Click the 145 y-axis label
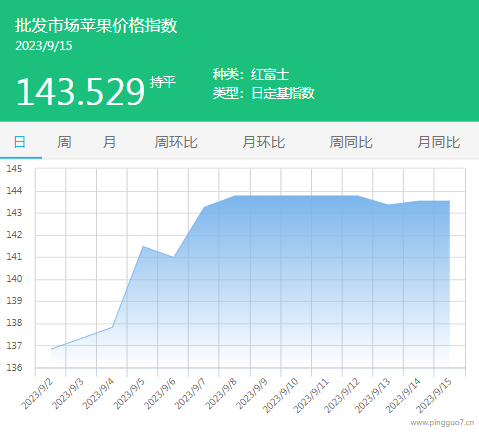 pos(14,169)
